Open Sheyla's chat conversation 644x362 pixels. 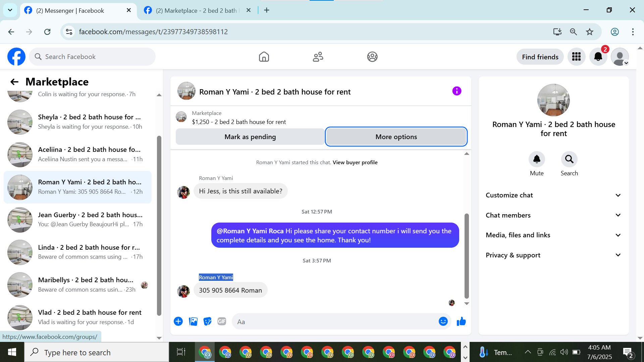click(77, 122)
